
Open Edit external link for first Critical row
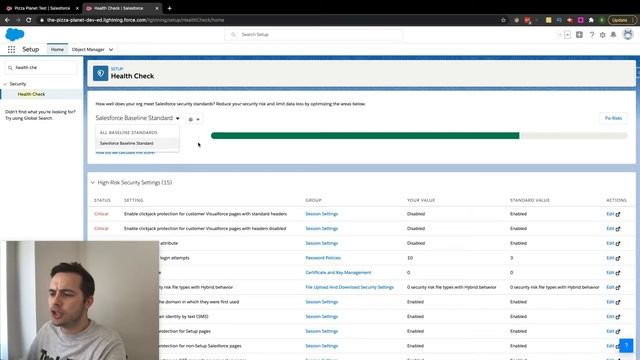613,214
